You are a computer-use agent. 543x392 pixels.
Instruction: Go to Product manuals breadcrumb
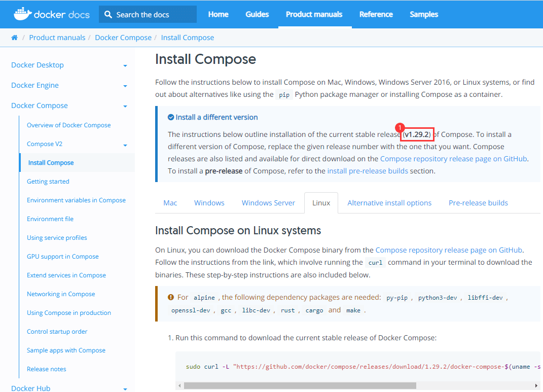pos(57,38)
